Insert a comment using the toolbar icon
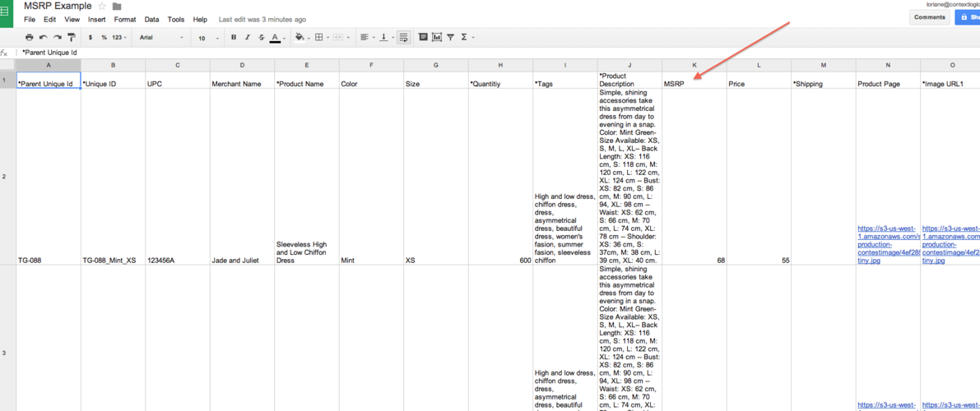 tap(423, 38)
